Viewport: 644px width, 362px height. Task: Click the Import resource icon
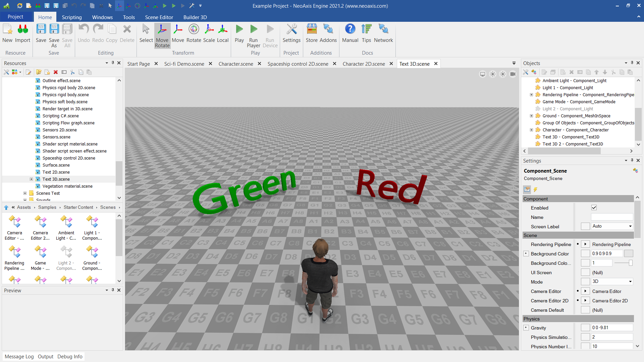[x=22, y=33]
